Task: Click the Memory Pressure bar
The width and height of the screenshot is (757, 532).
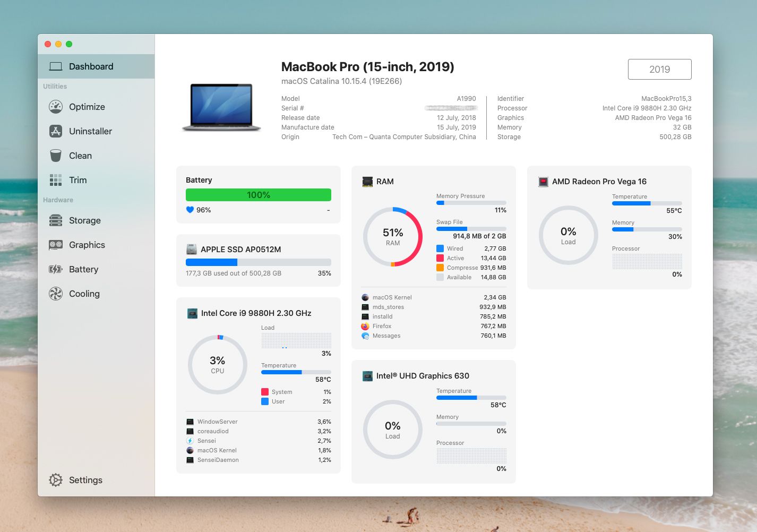Action: point(471,203)
